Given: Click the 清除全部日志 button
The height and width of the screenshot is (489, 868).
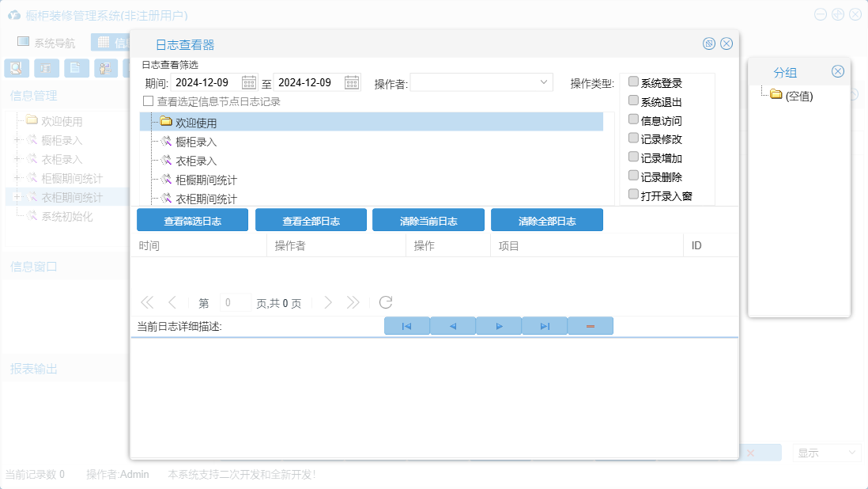Looking at the screenshot, I should tap(546, 221).
